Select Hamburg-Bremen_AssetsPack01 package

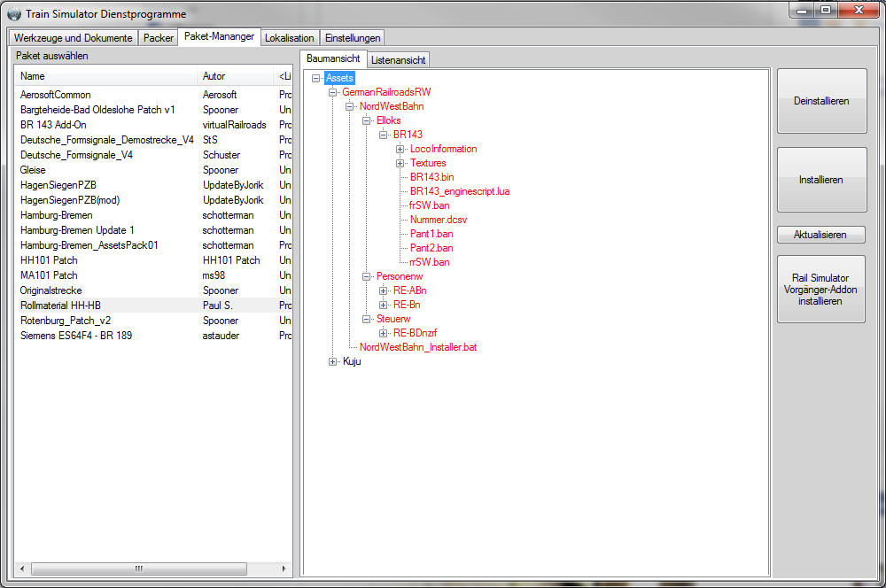tap(89, 245)
